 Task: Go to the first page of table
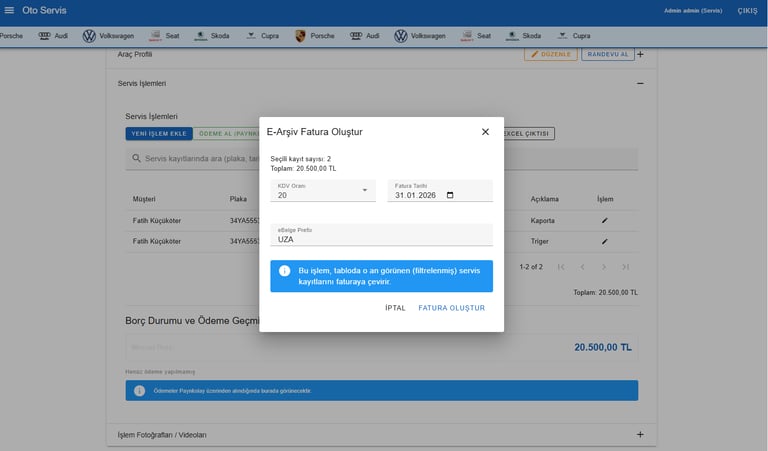[x=561, y=267]
